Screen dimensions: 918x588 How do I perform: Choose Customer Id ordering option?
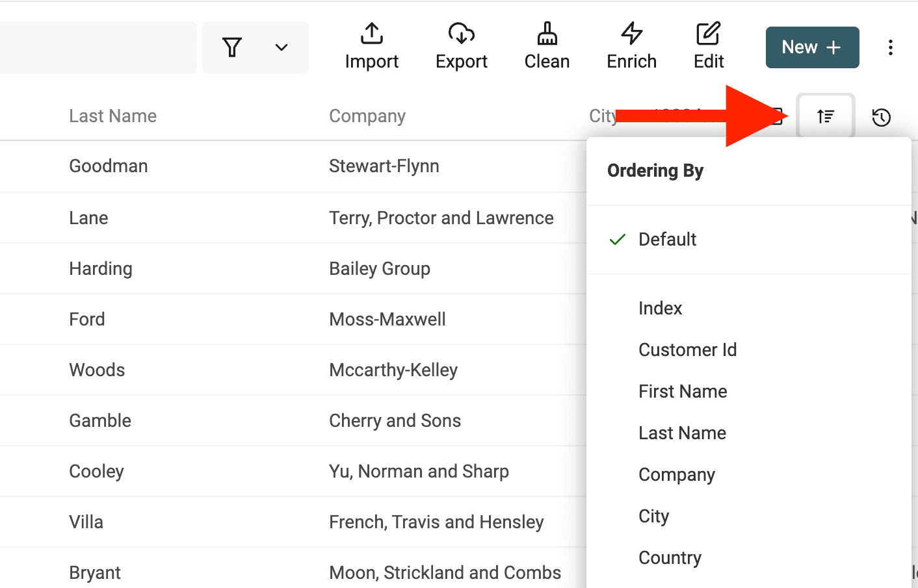pyautogui.click(x=687, y=350)
